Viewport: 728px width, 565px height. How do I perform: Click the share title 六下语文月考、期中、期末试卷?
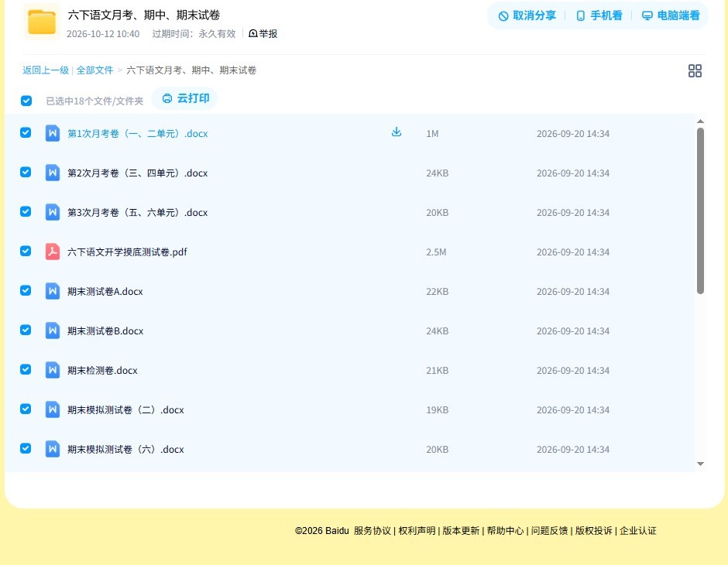pos(144,15)
